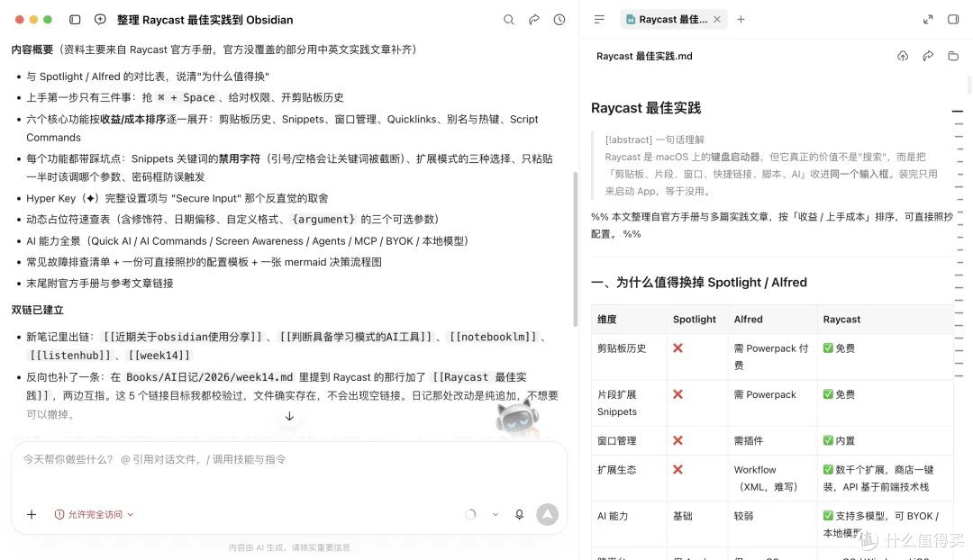973x560 pixels.
Task: Toggle the left sidebar panel icon
Action: click(75, 20)
